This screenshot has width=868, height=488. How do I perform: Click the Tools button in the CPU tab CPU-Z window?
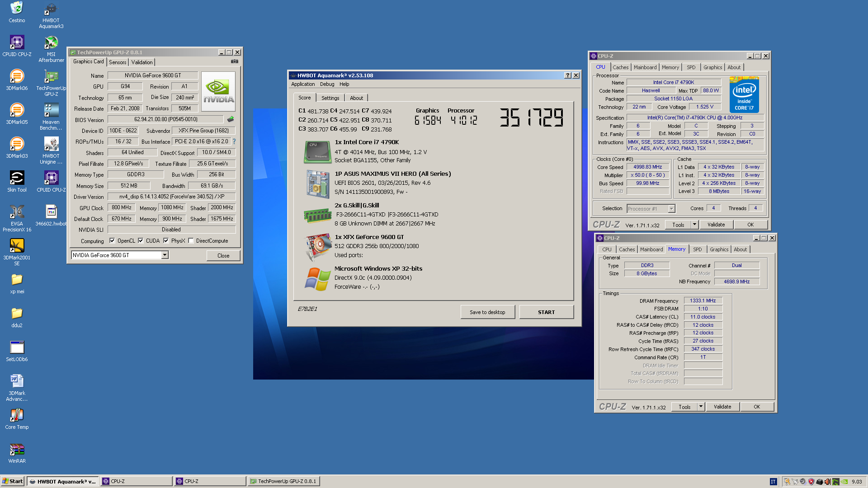point(678,225)
